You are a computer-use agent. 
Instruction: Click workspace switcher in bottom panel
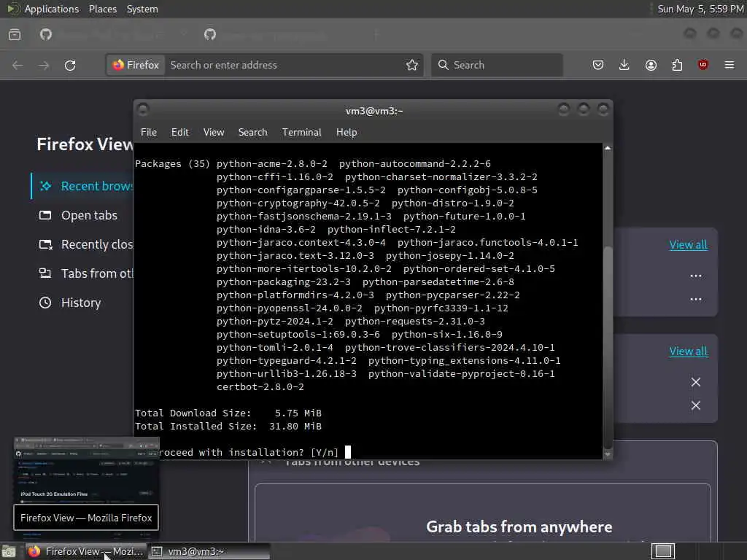[x=663, y=551]
